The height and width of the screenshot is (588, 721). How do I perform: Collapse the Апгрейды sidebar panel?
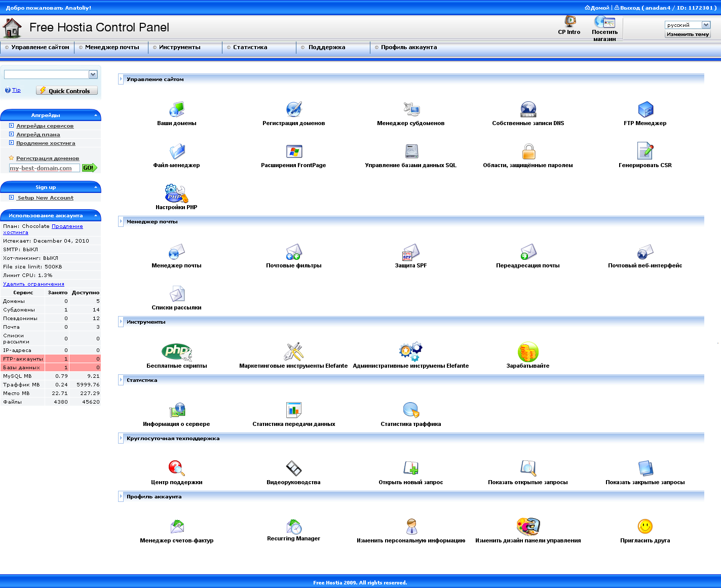[x=96, y=115]
